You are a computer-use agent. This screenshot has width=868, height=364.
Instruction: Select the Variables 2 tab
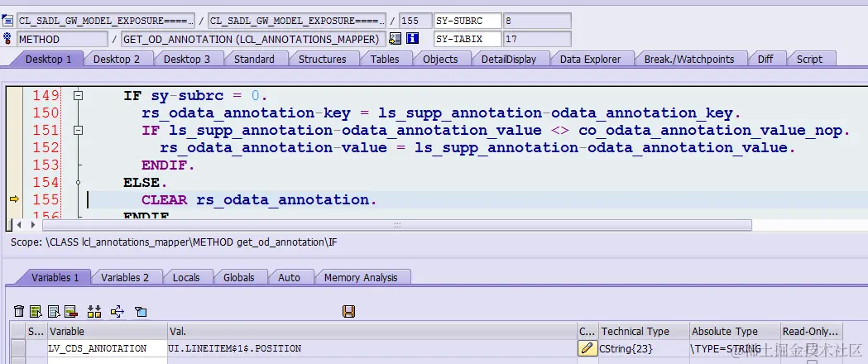pyautogui.click(x=125, y=278)
